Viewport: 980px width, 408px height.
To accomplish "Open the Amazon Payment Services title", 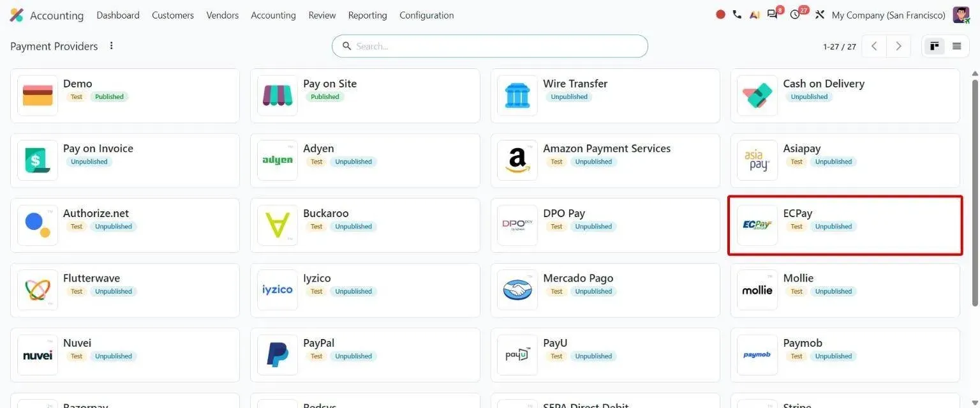I will point(607,148).
